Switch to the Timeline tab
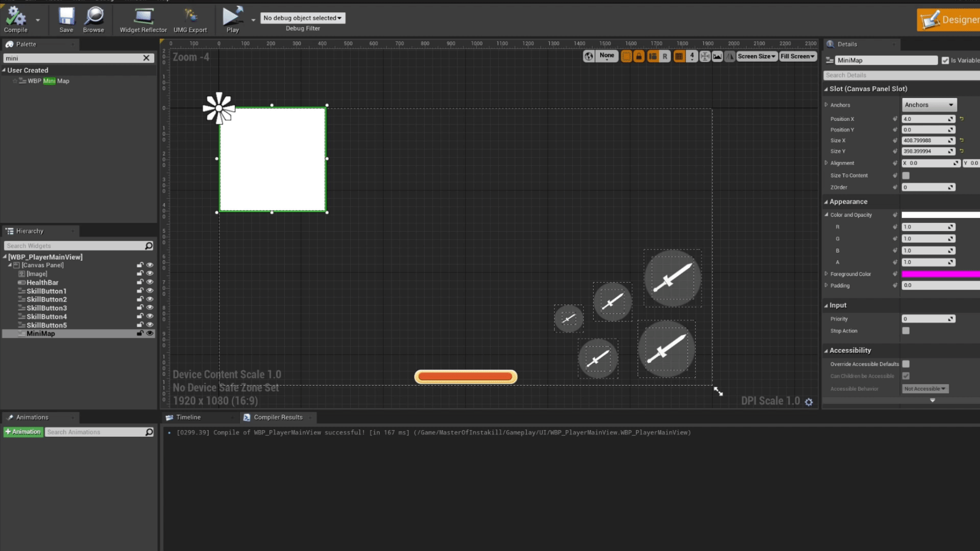980x551 pixels. coord(188,417)
